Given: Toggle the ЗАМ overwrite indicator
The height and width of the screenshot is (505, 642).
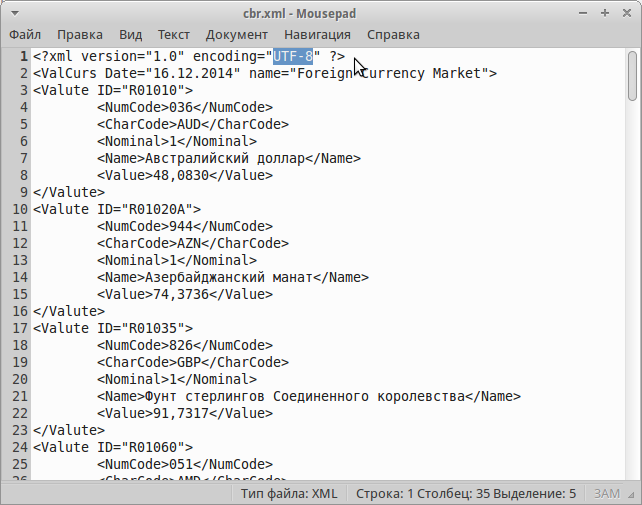Looking at the screenshot, I should (606, 494).
